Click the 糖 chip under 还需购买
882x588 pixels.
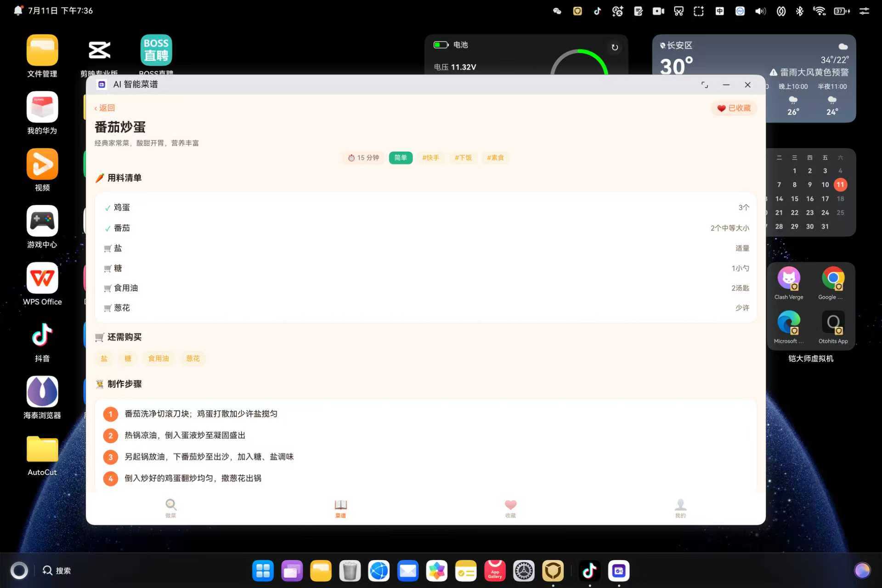(x=128, y=358)
